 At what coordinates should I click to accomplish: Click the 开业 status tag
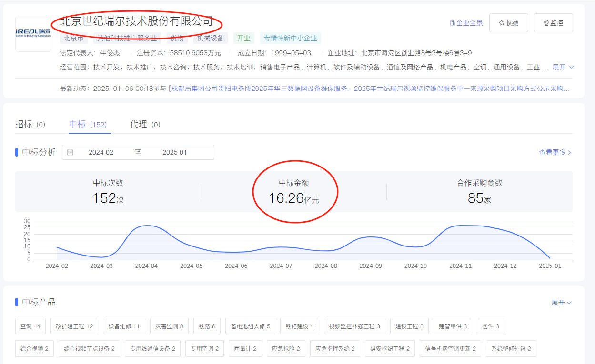tap(244, 38)
